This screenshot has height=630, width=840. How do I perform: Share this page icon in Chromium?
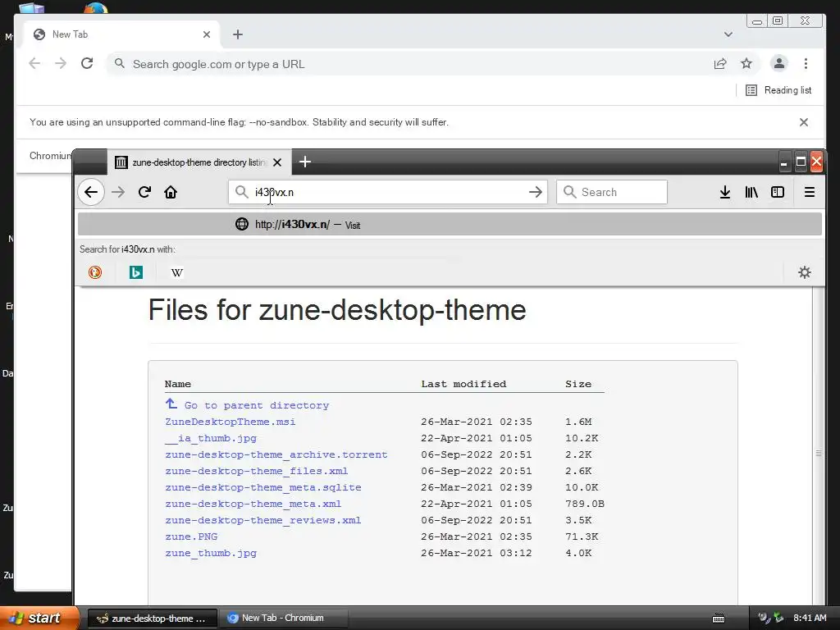(x=720, y=64)
